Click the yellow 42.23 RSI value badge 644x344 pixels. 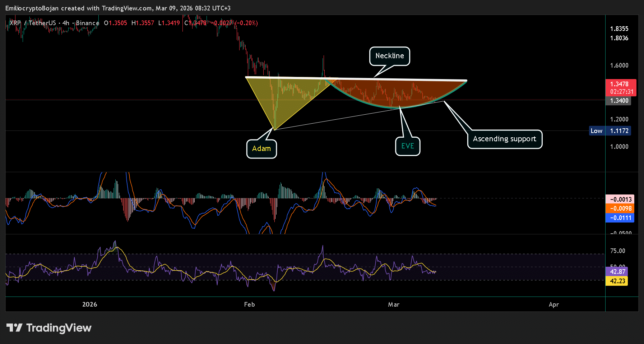pos(617,281)
